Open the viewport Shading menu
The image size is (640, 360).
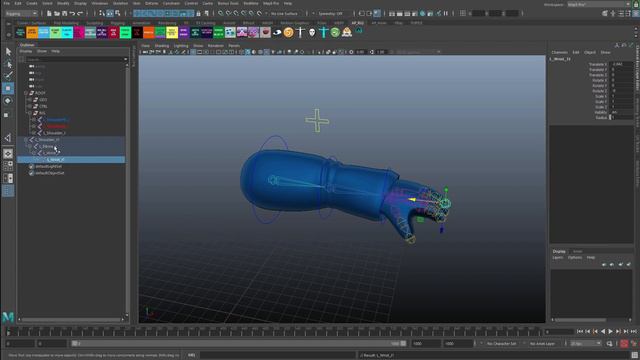coord(162,46)
